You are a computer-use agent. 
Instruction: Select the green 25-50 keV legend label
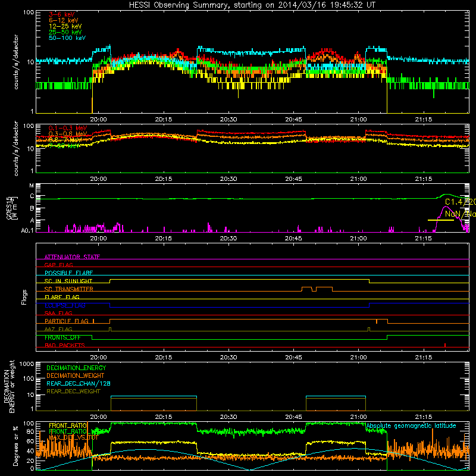pos(65,32)
